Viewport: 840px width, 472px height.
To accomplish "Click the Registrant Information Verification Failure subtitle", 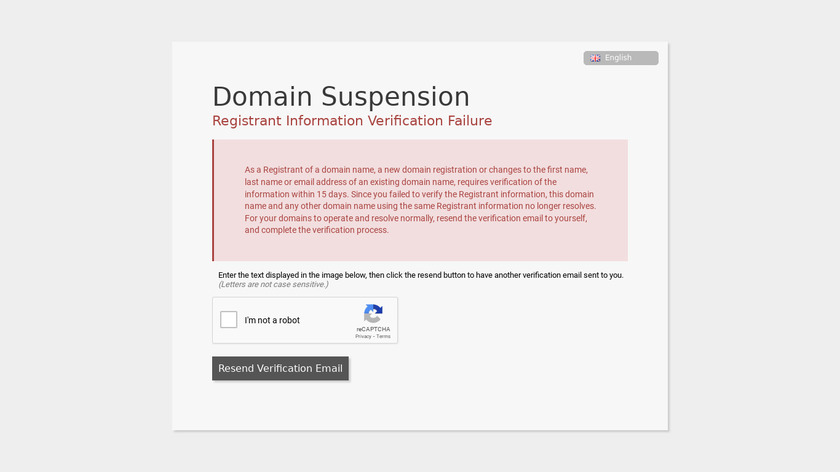I will (x=352, y=121).
